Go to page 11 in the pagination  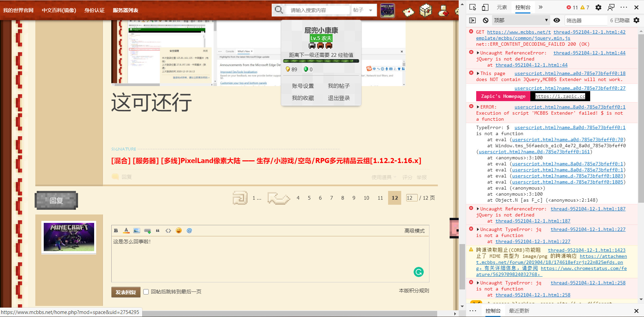380,198
